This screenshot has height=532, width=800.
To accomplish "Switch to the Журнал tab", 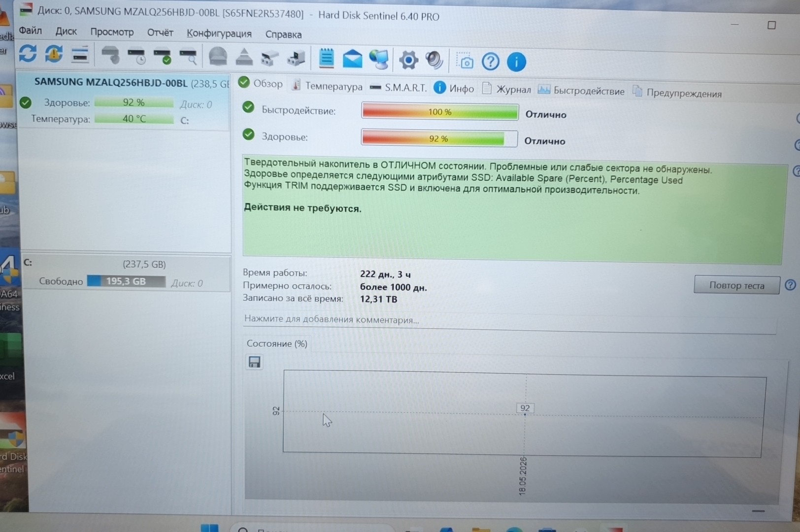I will [x=506, y=89].
